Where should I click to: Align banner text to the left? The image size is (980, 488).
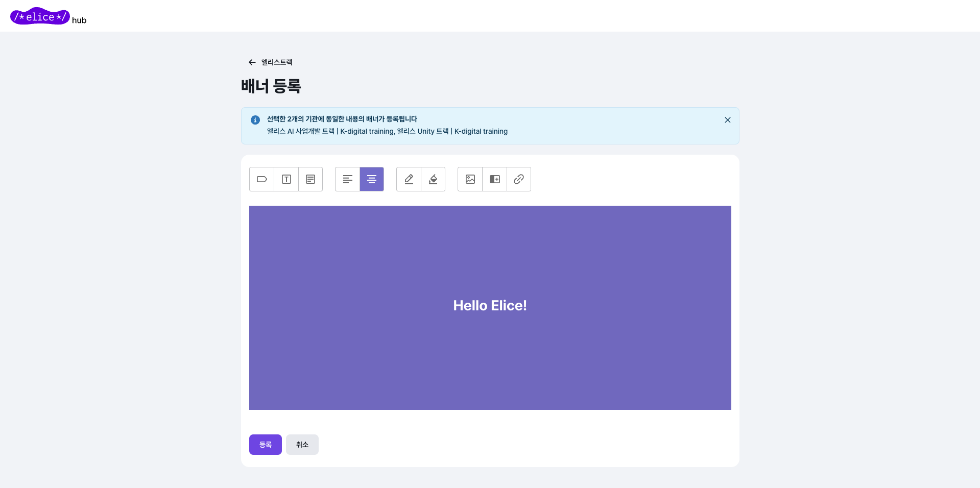pyautogui.click(x=348, y=179)
